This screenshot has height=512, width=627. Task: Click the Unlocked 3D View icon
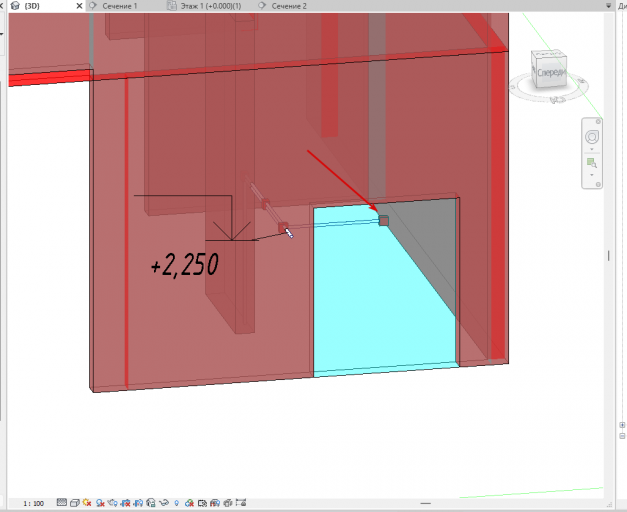click(150, 503)
